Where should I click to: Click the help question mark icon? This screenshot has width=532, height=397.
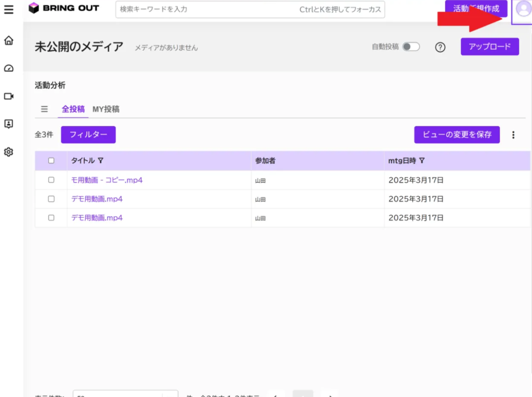[x=440, y=47]
